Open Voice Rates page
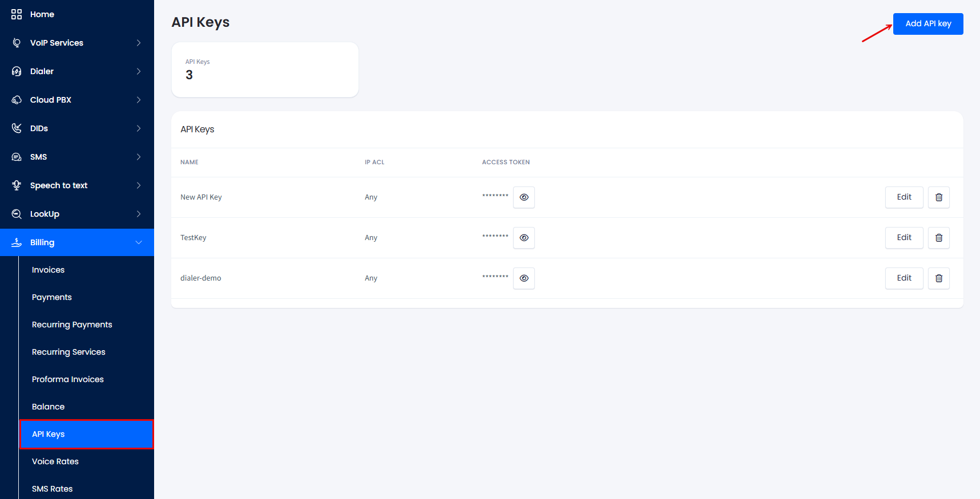The image size is (980, 499). pos(55,461)
